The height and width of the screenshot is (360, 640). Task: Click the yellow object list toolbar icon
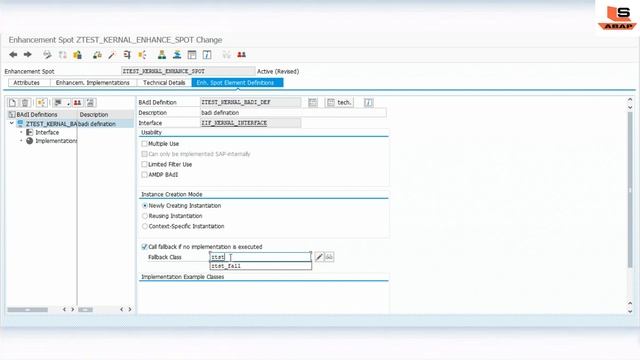(142, 55)
